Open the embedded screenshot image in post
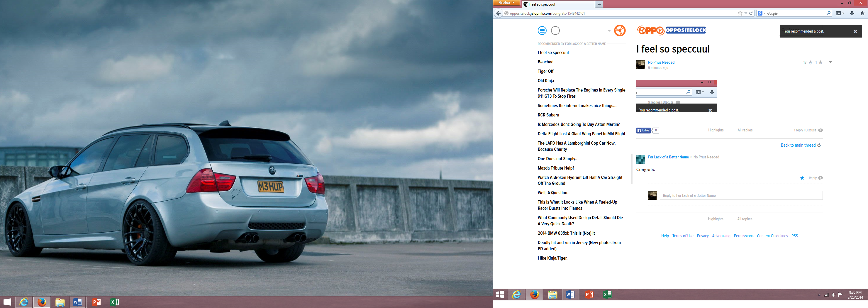This screenshot has height=308, width=868. (x=677, y=96)
